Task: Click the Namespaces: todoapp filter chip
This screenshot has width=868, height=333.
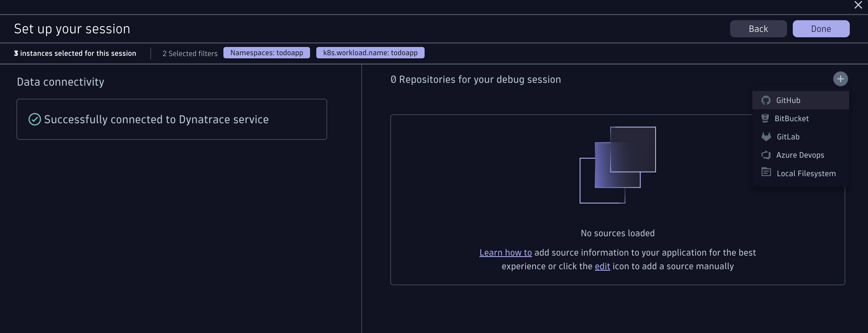Action: click(x=266, y=53)
